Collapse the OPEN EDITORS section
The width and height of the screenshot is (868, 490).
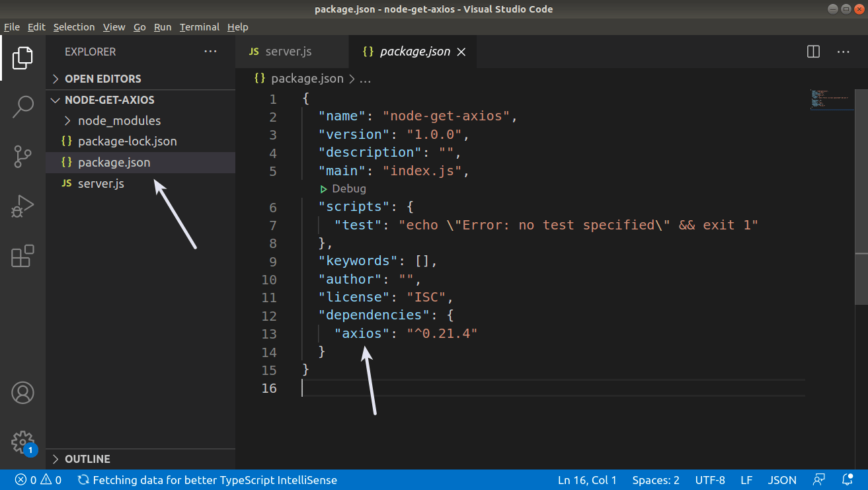click(56, 78)
